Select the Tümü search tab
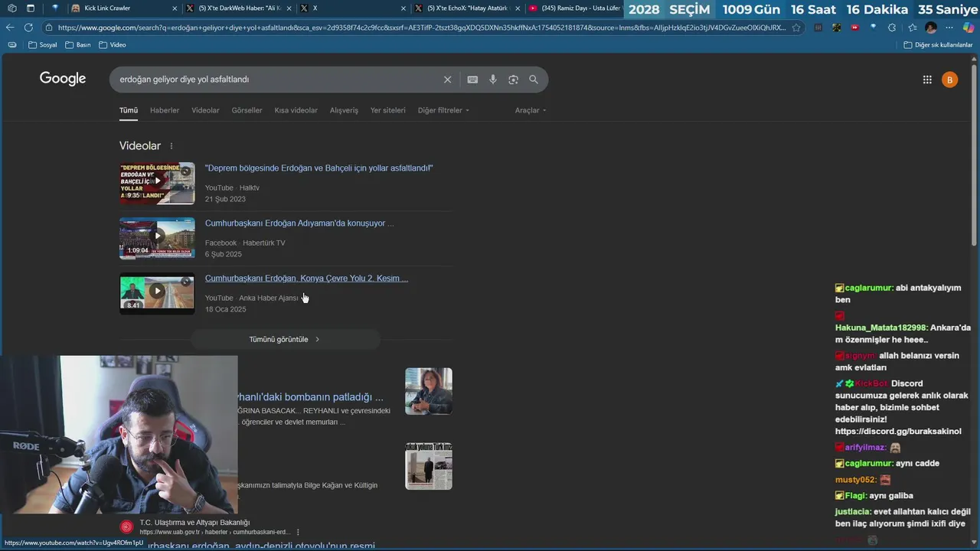Viewport: 980px width, 551px height. (x=129, y=110)
